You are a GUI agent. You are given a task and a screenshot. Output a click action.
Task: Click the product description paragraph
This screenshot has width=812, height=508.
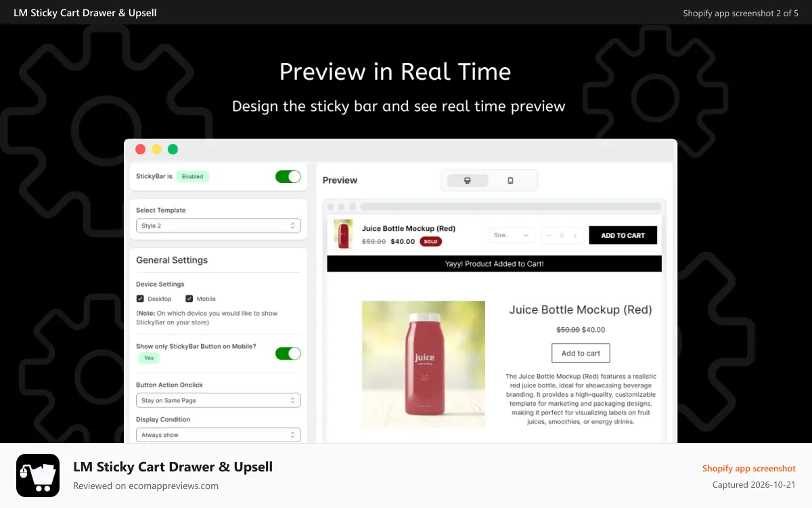pyautogui.click(x=581, y=399)
